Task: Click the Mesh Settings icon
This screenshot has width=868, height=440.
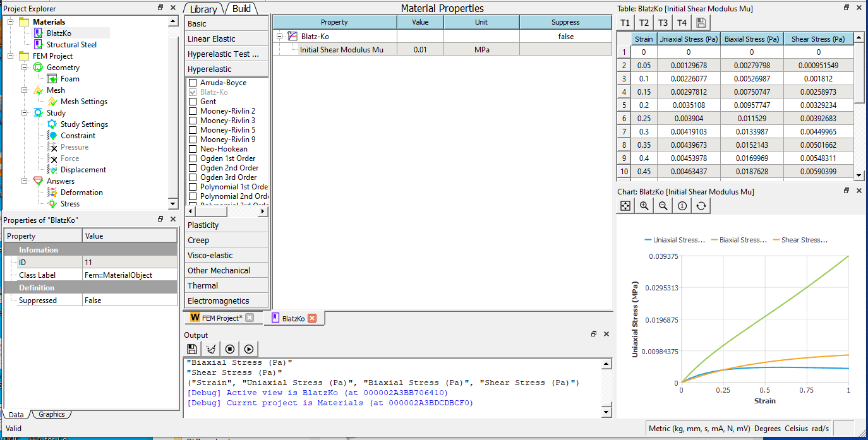Action: point(52,102)
